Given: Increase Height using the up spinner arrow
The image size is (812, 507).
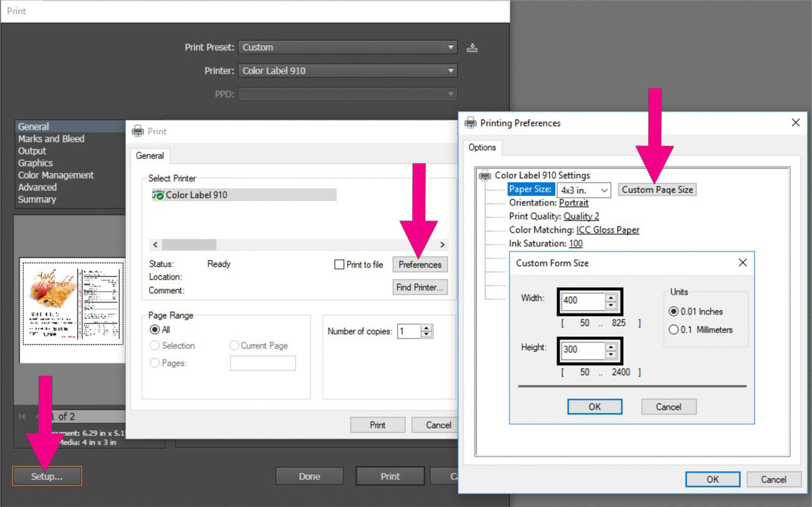Looking at the screenshot, I should tap(611, 347).
